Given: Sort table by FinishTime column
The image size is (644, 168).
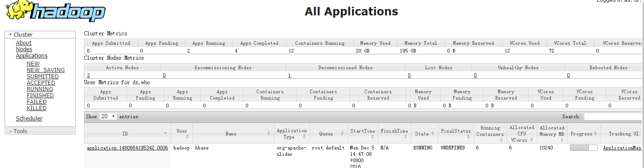Looking at the screenshot, I should 394,134.
